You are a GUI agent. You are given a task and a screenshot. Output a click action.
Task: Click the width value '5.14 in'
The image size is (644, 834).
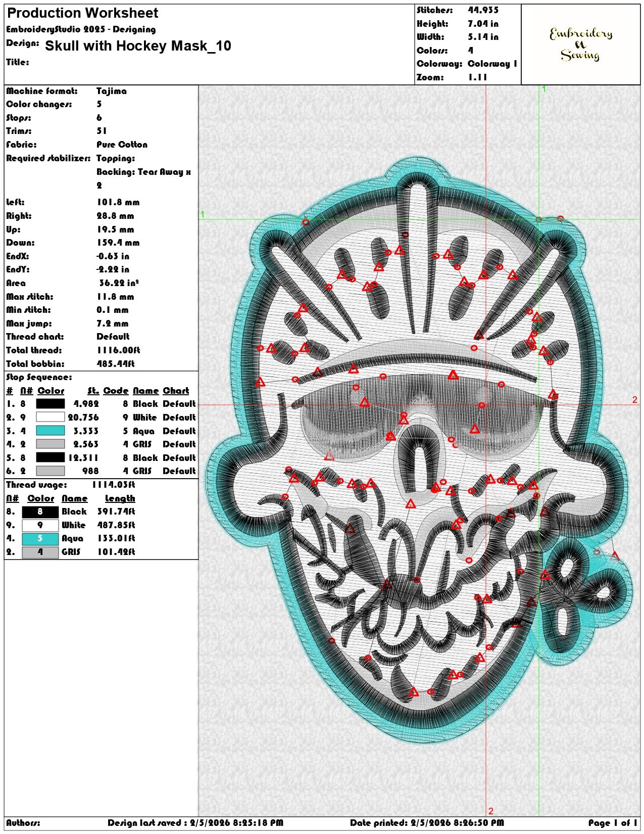(483, 37)
